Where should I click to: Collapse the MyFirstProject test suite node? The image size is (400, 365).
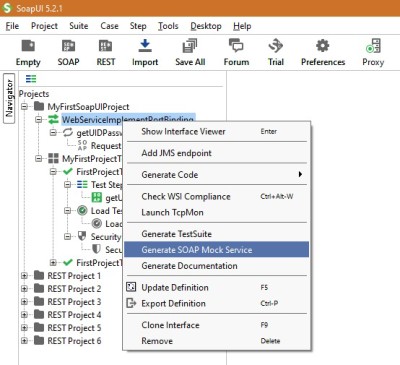click(x=39, y=159)
